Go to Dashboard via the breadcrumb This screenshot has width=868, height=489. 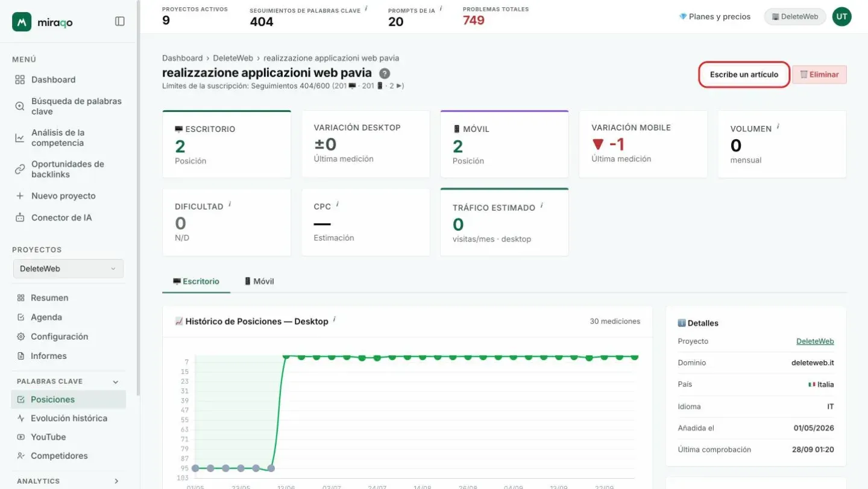(x=182, y=58)
